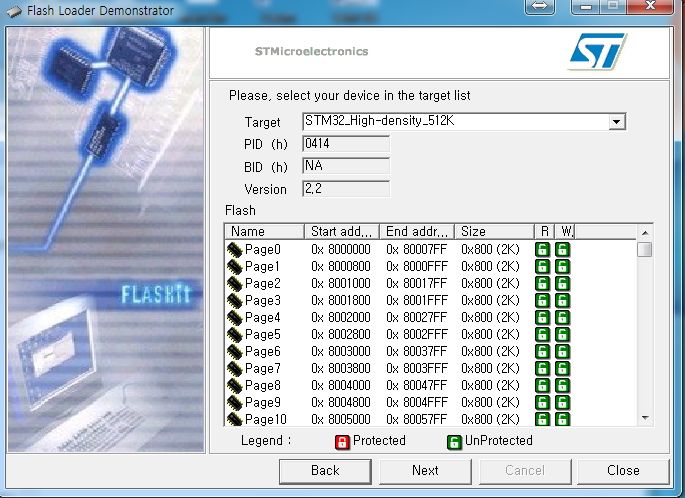Click the chip icon of Page7
The height and width of the screenshot is (498, 685).
[235, 369]
